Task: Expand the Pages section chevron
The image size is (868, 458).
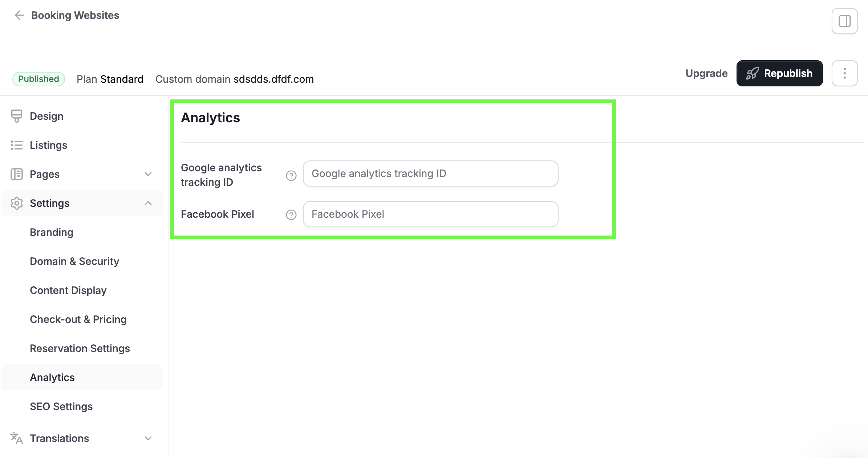Action: (148, 174)
